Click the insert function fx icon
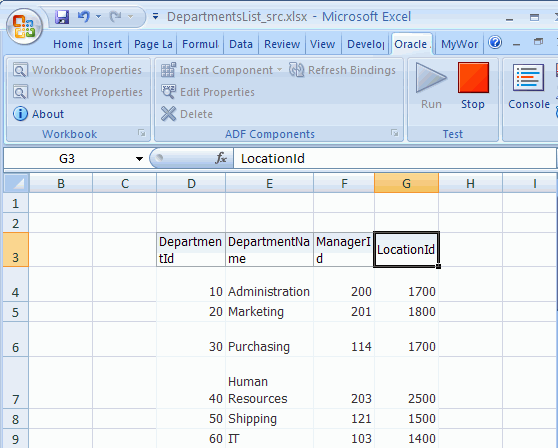558x448 pixels. pos(221,158)
